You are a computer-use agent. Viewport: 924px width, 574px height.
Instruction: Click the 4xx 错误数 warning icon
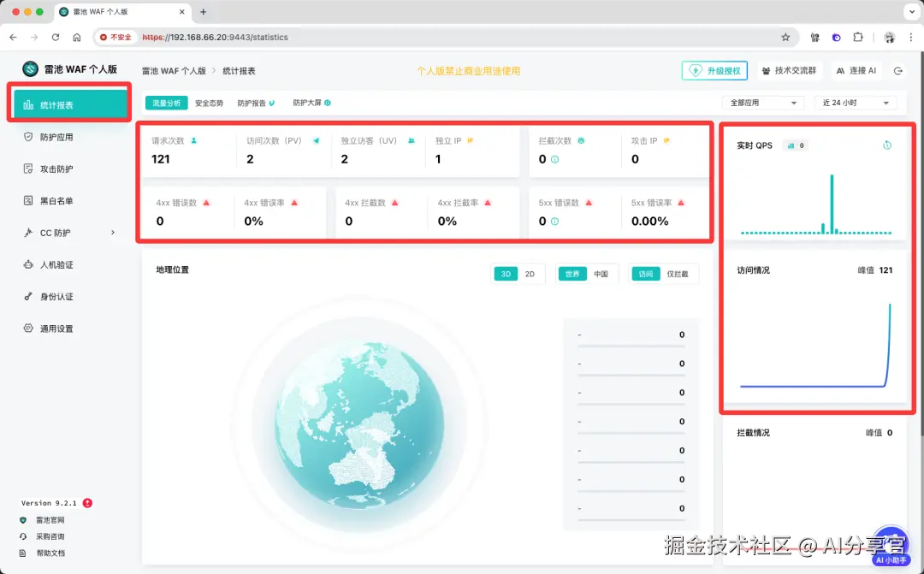pos(206,203)
